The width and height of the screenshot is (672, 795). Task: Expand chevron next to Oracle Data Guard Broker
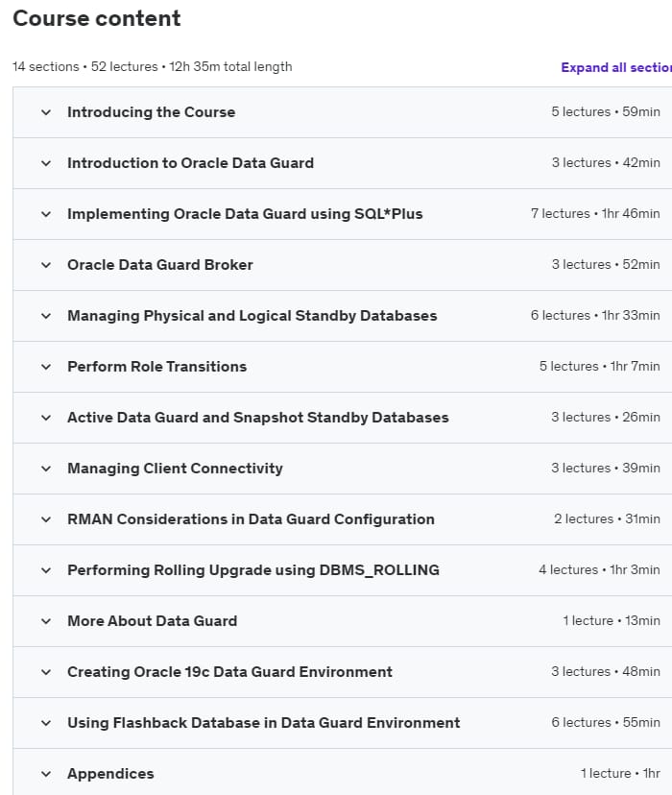coord(46,265)
